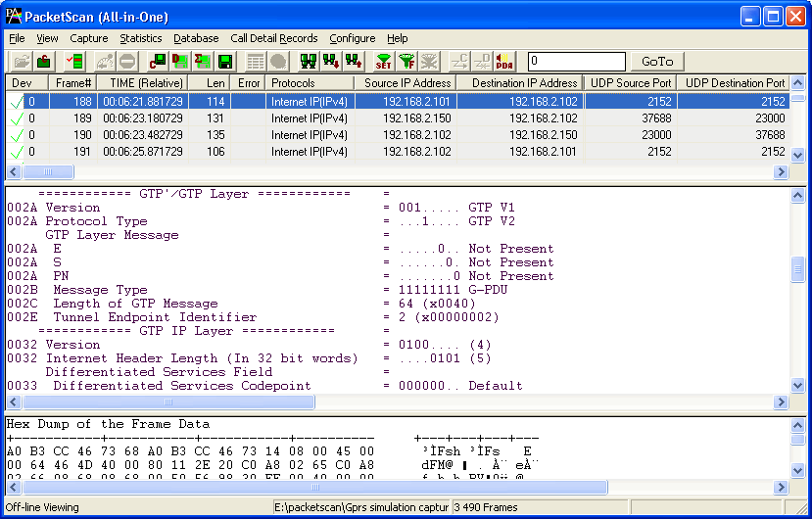Click the floppy disk icon marked C
812x519 pixels.
[x=158, y=62]
